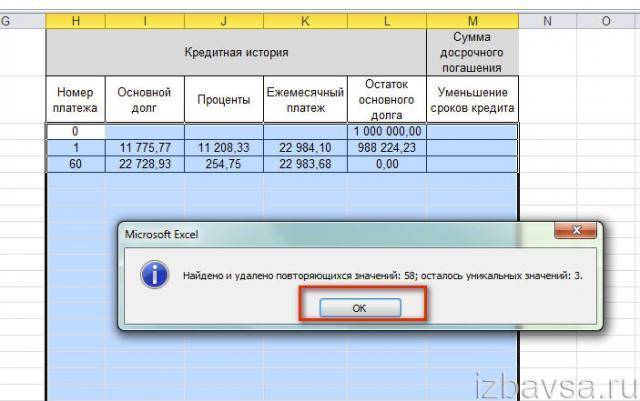This screenshot has width=640, height=401.
Task: Select column M header
Action: tap(472, 20)
